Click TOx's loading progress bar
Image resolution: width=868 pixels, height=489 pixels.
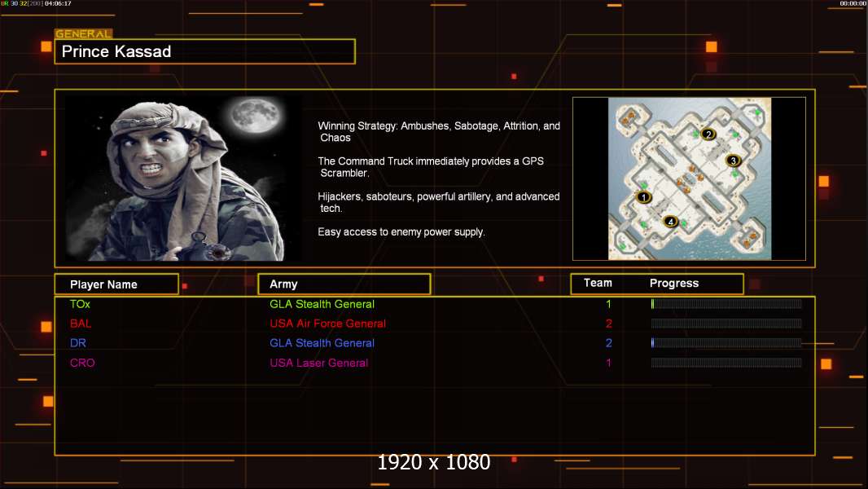(x=726, y=303)
